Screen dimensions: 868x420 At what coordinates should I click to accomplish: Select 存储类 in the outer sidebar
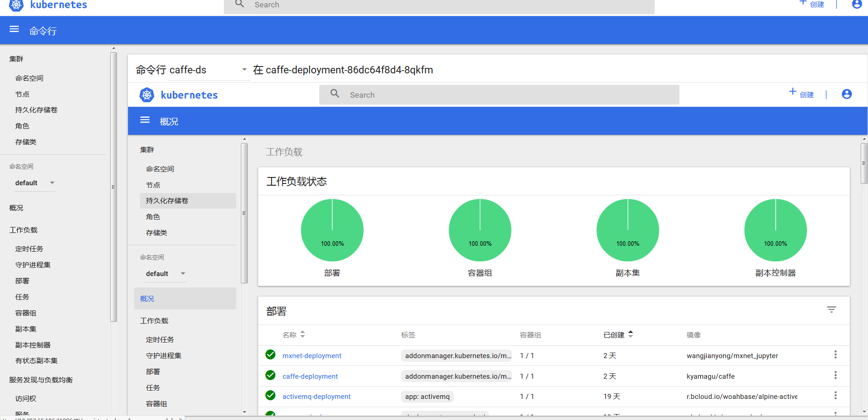26,142
